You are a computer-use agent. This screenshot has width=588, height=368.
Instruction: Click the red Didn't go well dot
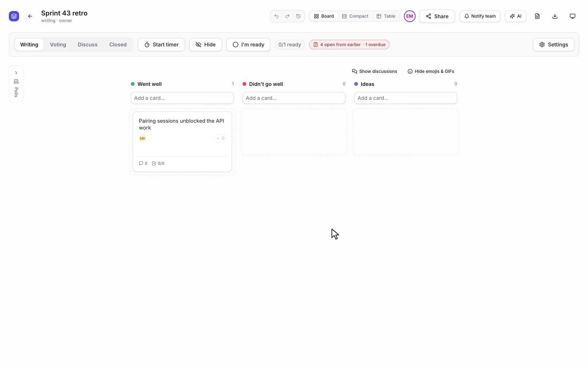pyautogui.click(x=244, y=84)
